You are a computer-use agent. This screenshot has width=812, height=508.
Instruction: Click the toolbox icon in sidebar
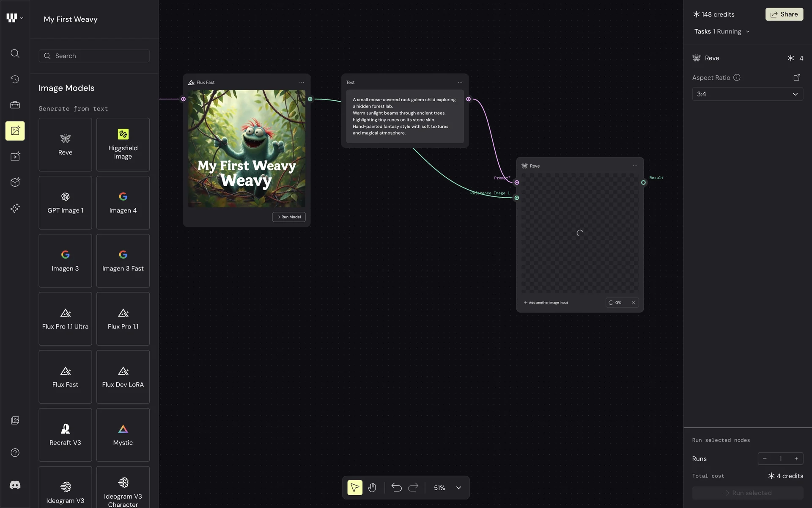(15, 105)
